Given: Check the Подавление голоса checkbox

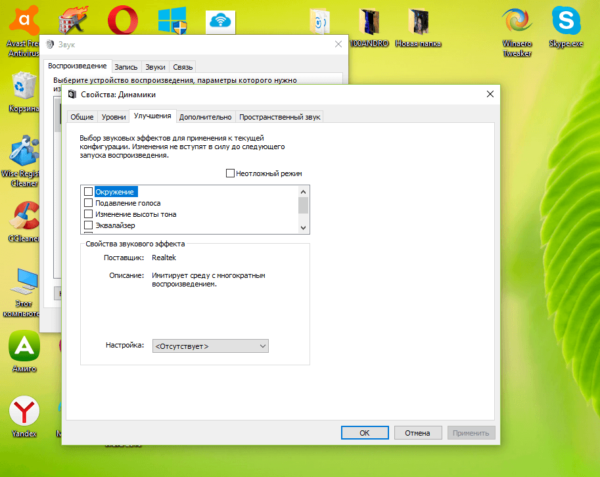Looking at the screenshot, I should click(x=88, y=202).
